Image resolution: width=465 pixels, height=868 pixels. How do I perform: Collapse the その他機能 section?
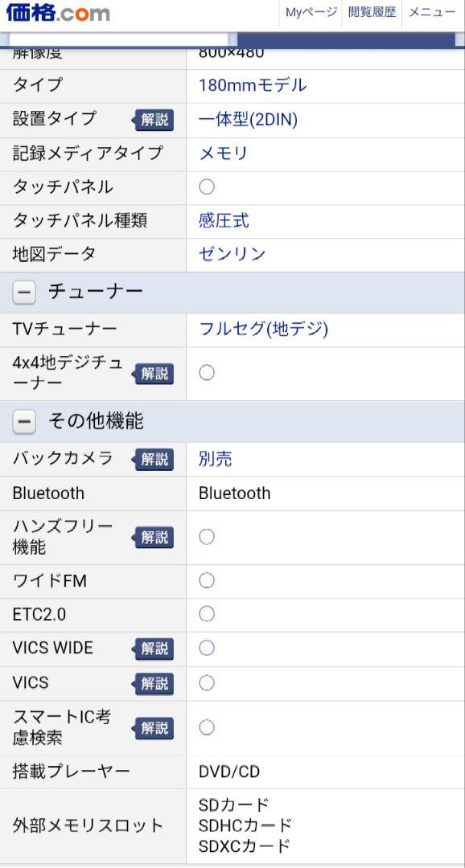click(24, 423)
